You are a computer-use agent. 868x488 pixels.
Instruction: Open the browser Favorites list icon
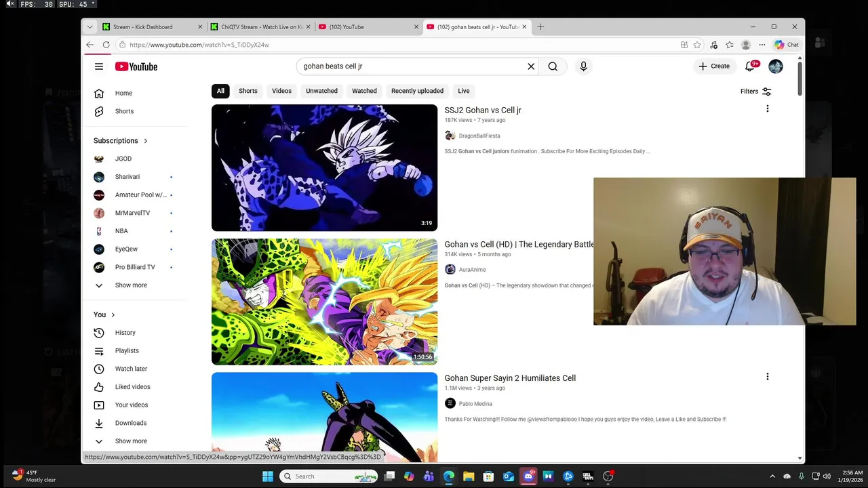(x=730, y=45)
